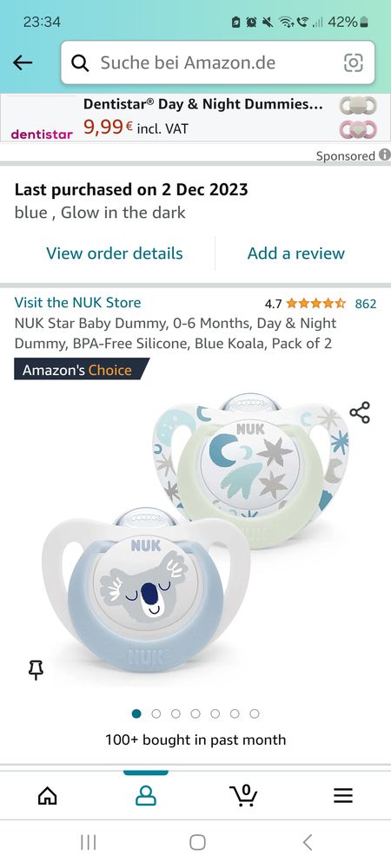Image resolution: width=391 pixels, height=868 pixels.
Task: Go to Home tab in bottom bar
Action: tap(48, 796)
